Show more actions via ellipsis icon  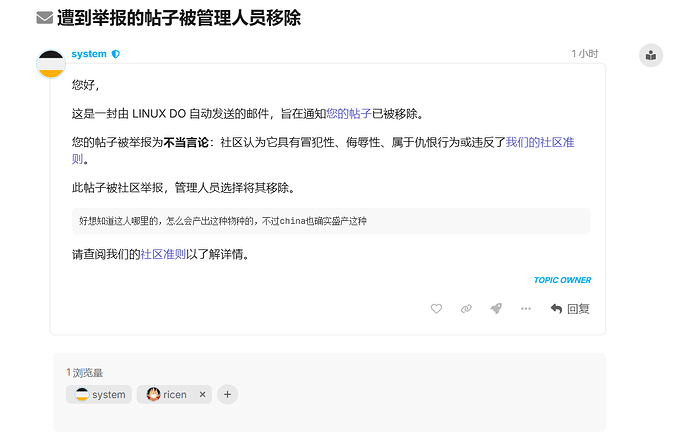(x=526, y=309)
